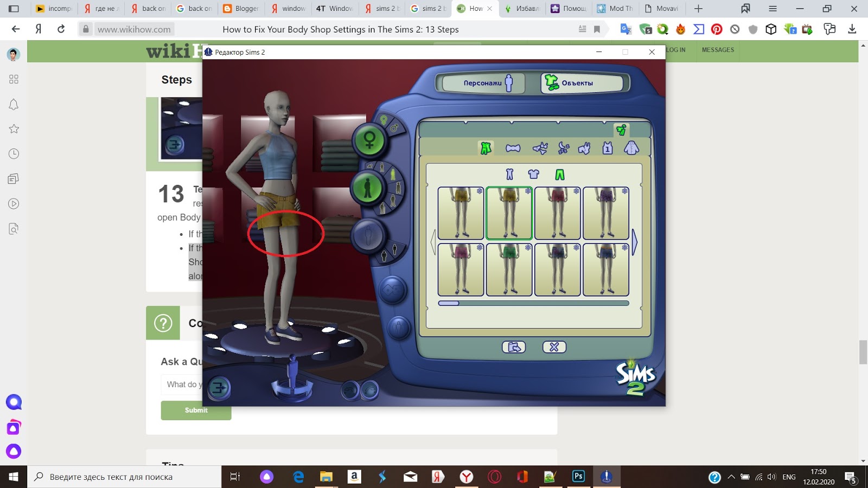Click the ENG language indicator
The width and height of the screenshot is (868, 488).
click(789, 477)
